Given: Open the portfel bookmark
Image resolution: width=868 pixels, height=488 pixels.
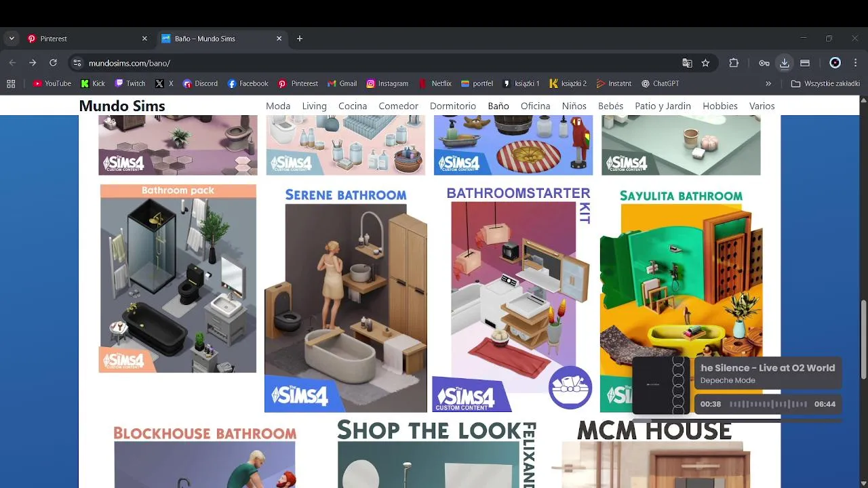Looking at the screenshot, I should coord(477,83).
